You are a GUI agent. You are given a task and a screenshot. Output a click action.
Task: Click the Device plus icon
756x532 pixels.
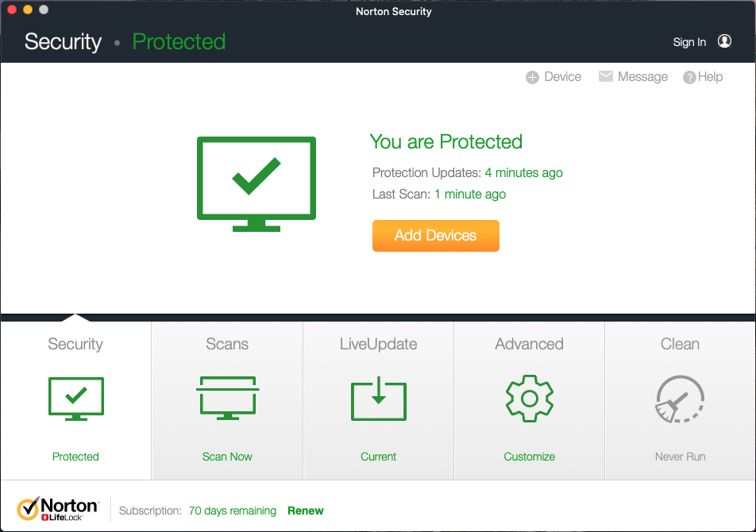[x=532, y=77]
